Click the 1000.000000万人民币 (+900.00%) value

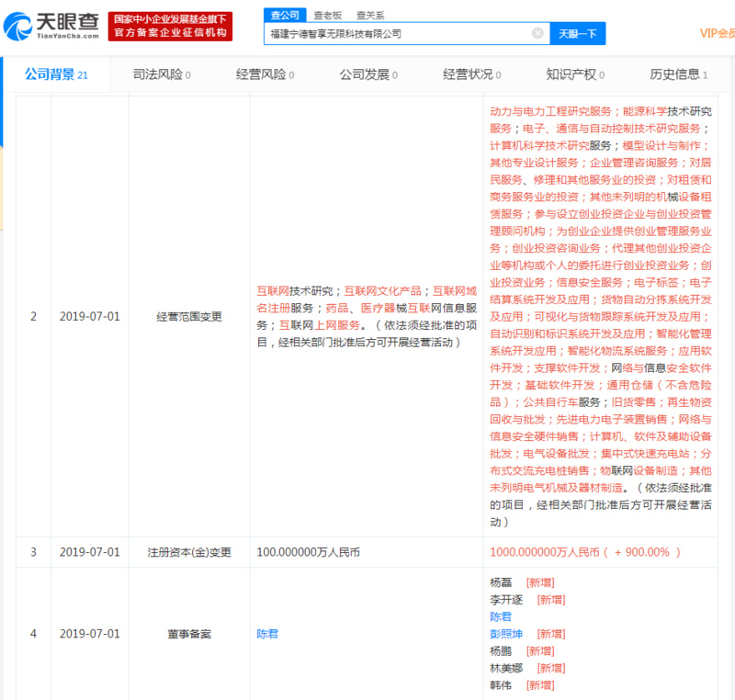click(585, 552)
